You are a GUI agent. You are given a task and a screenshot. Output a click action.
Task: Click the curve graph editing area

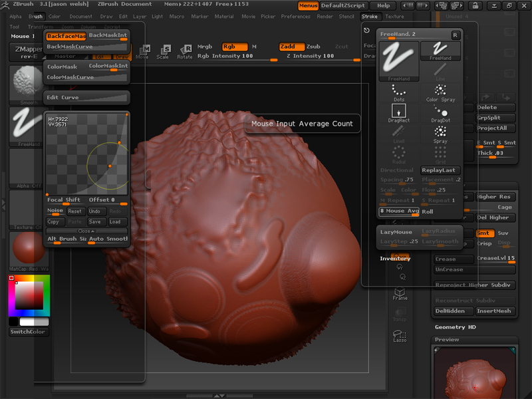pyautogui.click(x=86, y=154)
